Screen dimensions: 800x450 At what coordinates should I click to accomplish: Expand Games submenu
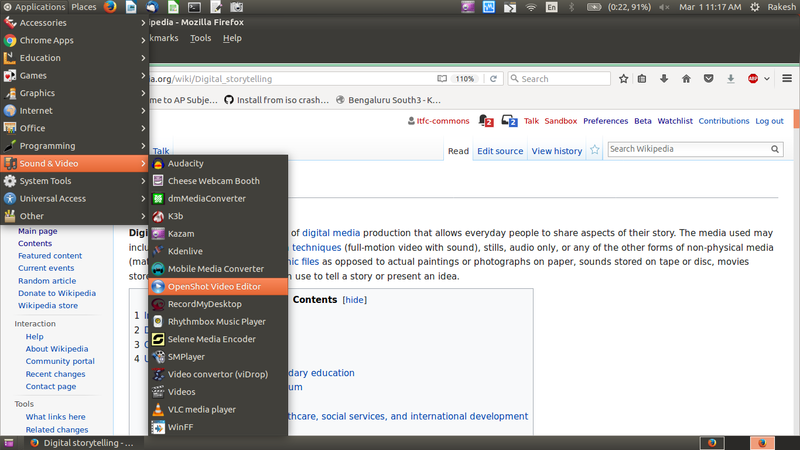coord(74,76)
